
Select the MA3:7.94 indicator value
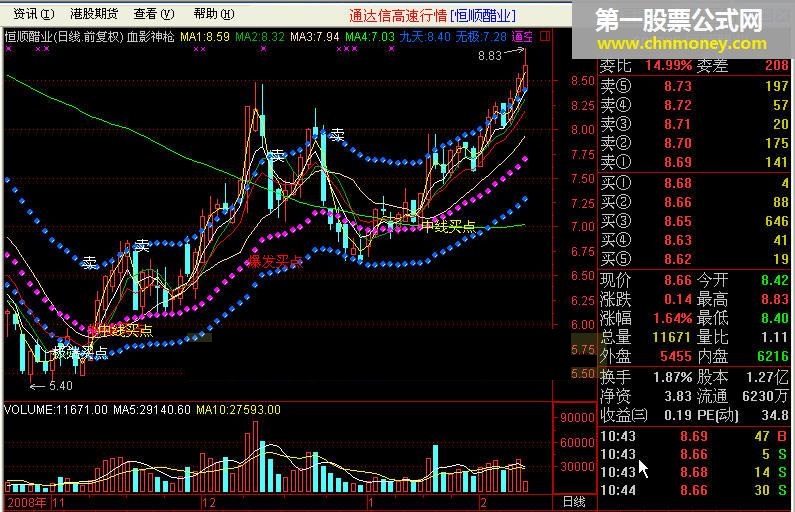coord(315,37)
